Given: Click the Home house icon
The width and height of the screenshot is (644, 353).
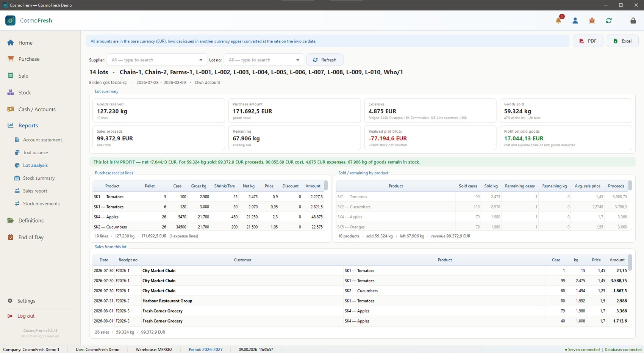Looking at the screenshot, I should coord(11,43).
